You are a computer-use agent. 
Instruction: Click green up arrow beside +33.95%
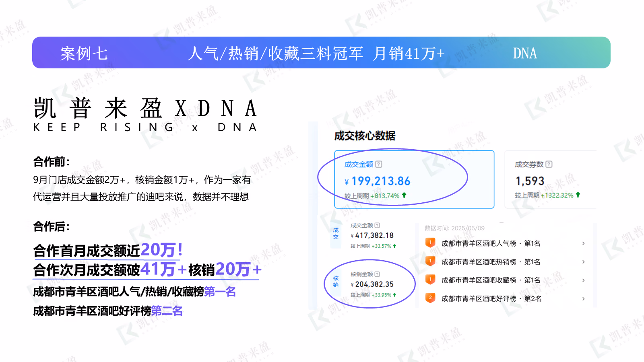click(x=394, y=295)
